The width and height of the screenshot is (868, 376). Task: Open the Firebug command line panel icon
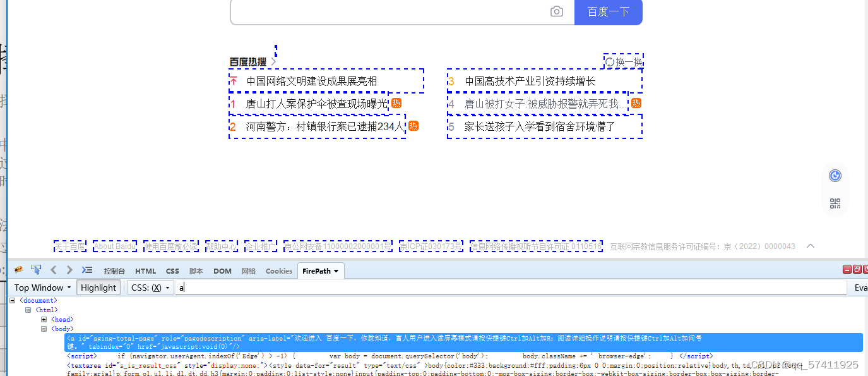pos(86,269)
